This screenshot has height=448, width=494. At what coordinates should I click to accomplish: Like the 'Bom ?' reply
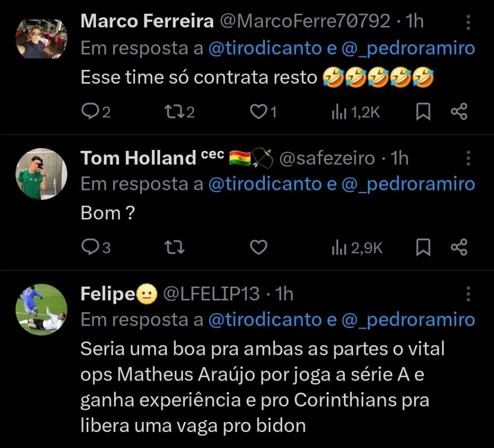click(x=259, y=247)
